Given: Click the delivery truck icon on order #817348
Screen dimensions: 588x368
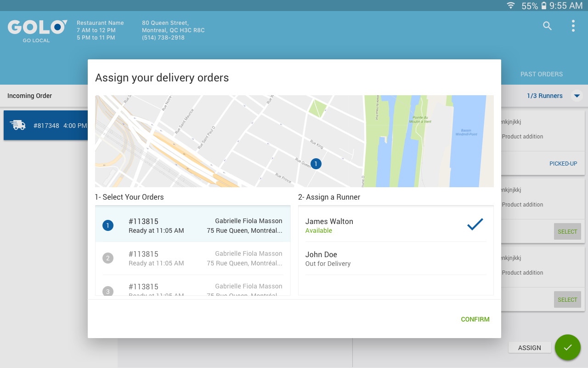Looking at the screenshot, I should (x=17, y=125).
